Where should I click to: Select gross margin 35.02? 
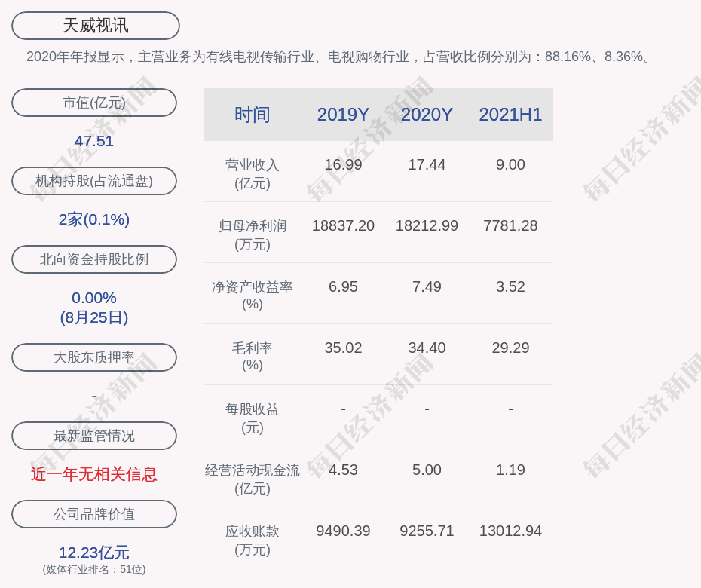(x=343, y=348)
